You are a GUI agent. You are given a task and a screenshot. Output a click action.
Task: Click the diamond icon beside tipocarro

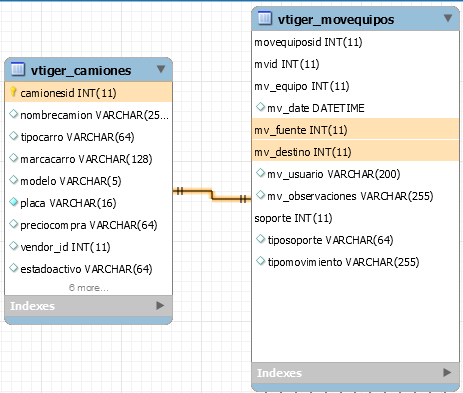[x=13, y=136]
